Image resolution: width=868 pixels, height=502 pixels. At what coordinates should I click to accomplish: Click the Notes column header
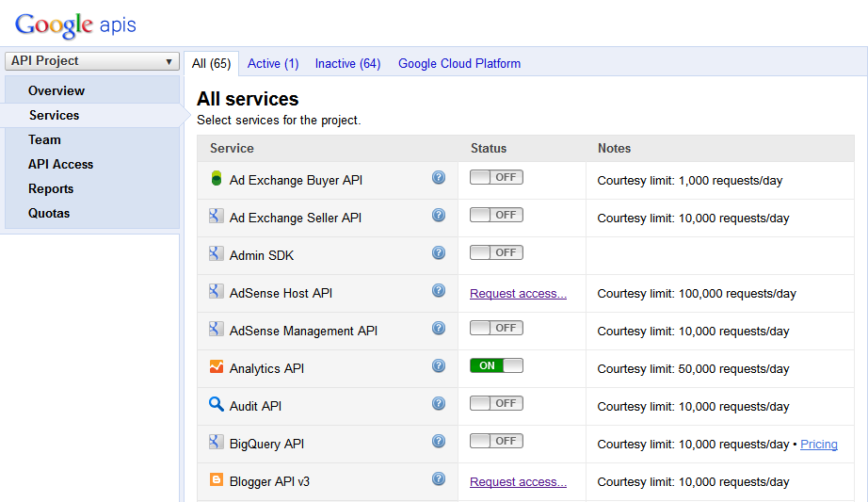614,149
